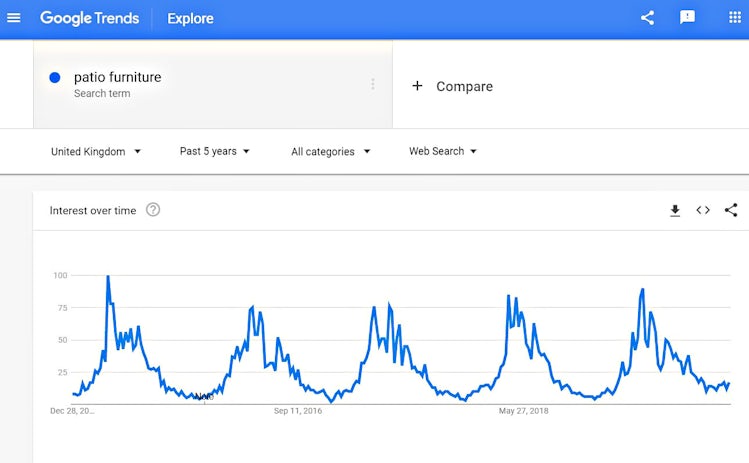The image size is (749, 463).
Task: Click the embed code icon
Action: pyautogui.click(x=703, y=210)
